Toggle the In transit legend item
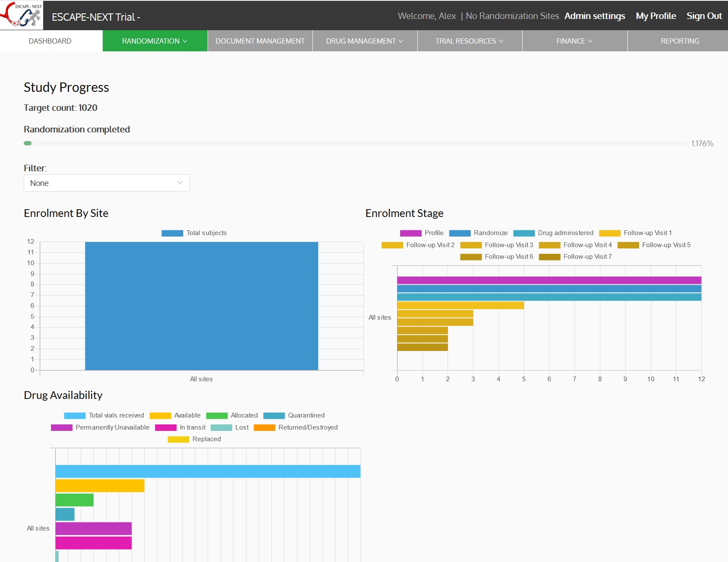This screenshot has height=562, width=728. pos(166,428)
